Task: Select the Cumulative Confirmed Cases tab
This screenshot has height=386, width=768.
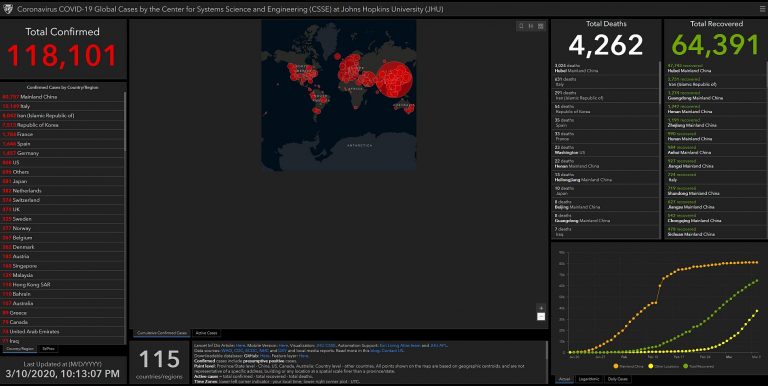Action: [x=162, y=333]
